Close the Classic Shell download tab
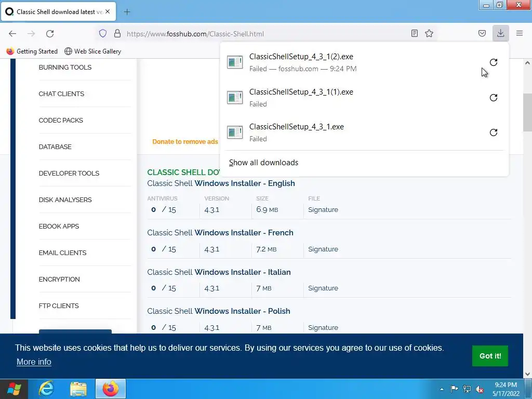Image resolution: width=532 pixels, height=399 pixels. [x=108, y=11]
